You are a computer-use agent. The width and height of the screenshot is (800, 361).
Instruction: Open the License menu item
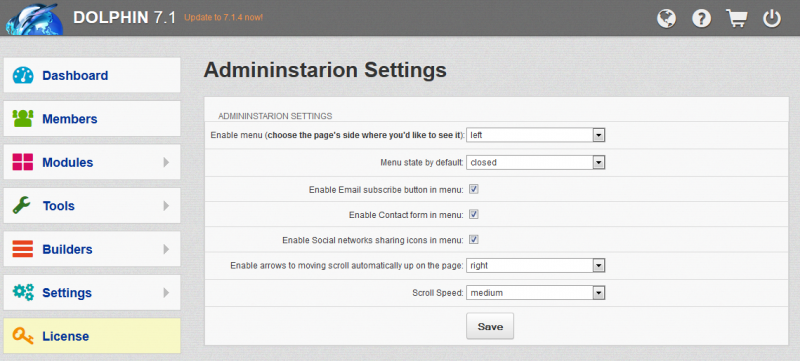coord(92,336)
